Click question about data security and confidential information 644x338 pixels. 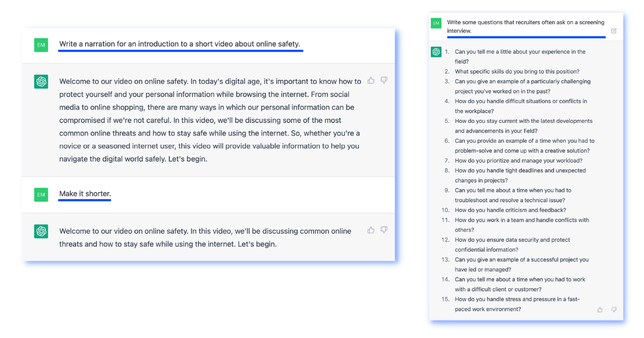coord(513,245)
